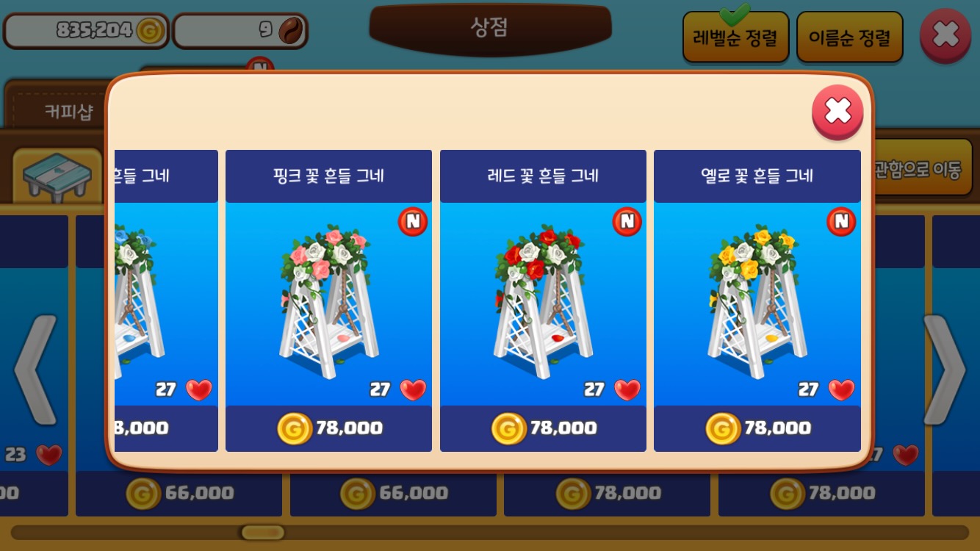Toggle 이름순 정렬 sort option

coord(850,37)
